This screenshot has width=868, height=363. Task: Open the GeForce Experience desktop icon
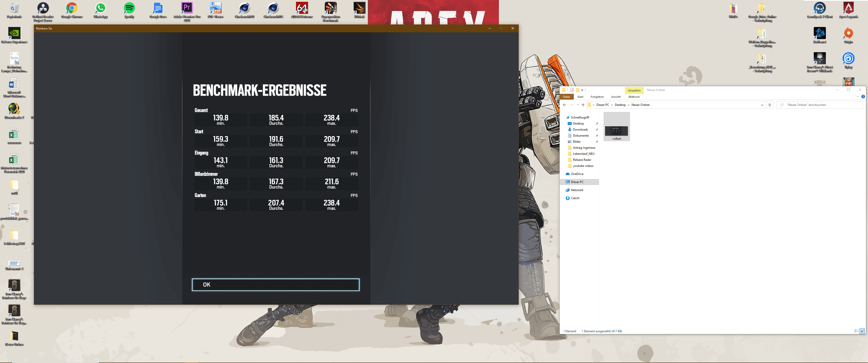point(14,35)
